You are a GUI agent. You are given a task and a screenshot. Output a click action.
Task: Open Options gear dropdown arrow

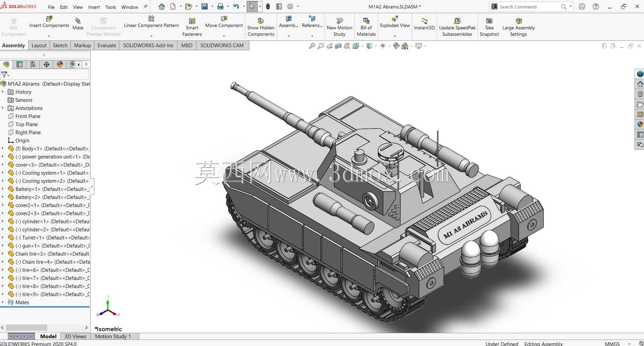[x=298, y=6]
